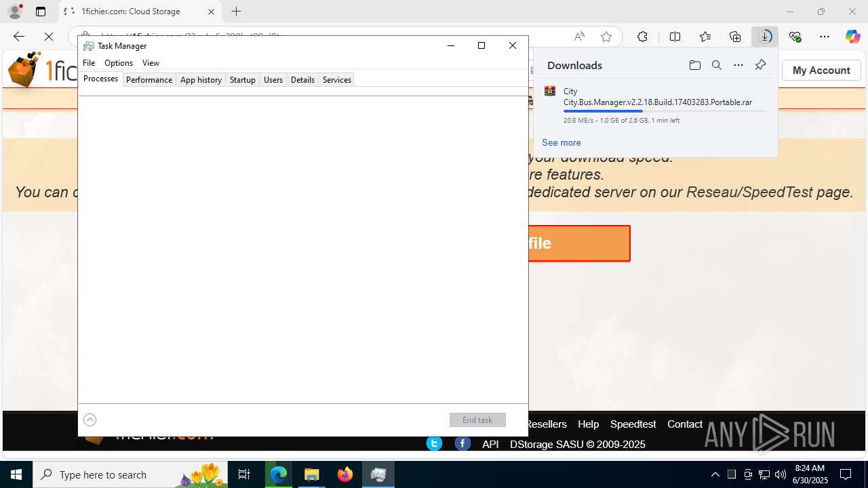Open Task View on taskbar

coord(244,474)
